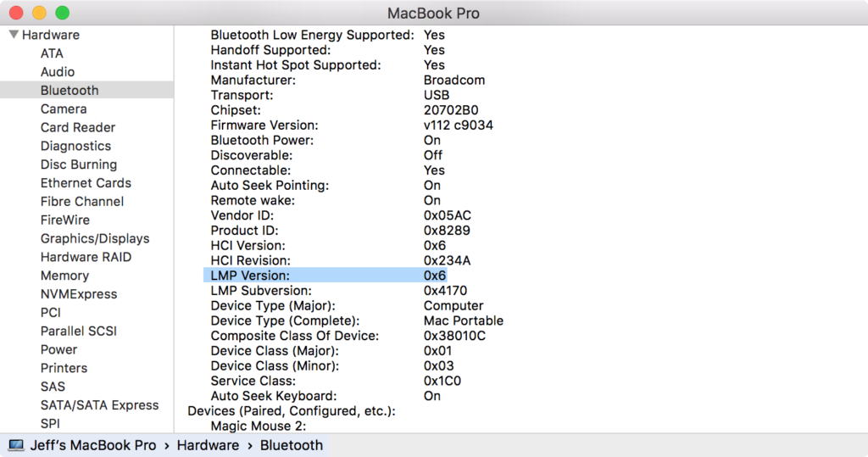Open the NVMExpress section
The image size is (868, 457).
(79, 294)
